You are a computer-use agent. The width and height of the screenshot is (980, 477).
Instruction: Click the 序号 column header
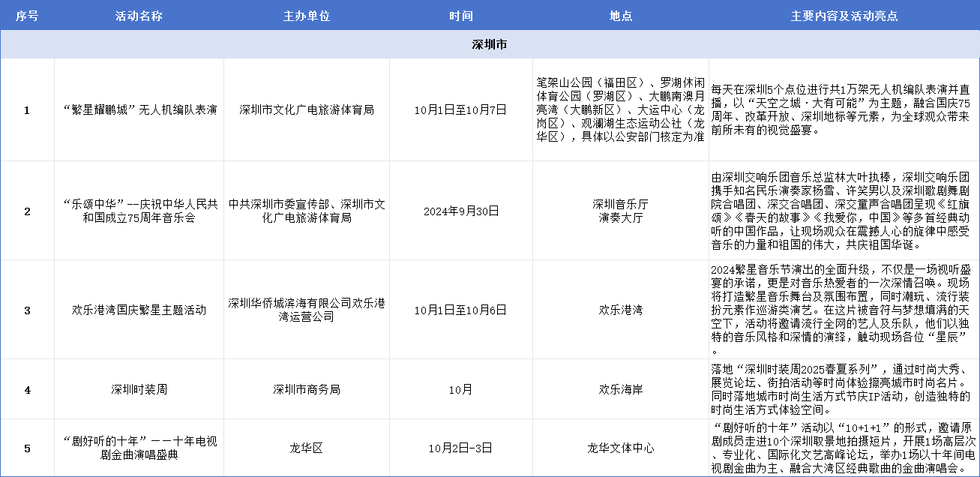click(x=27, y=16)
